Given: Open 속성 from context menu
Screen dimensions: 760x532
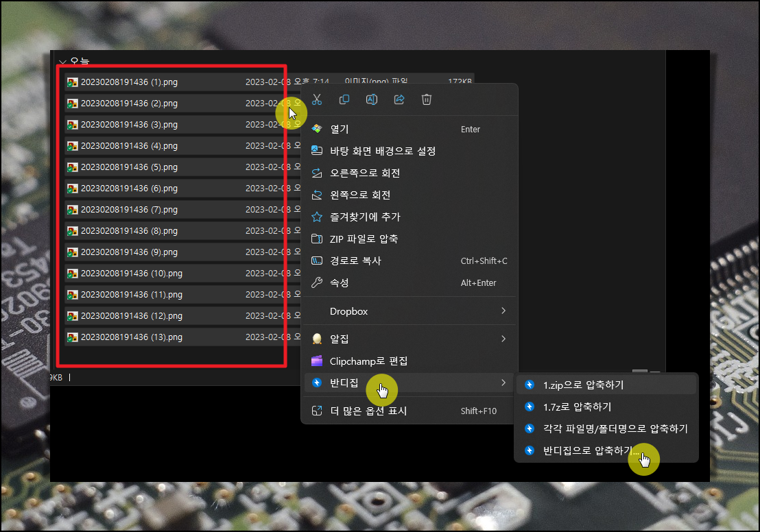Looking at the screenshot, I should coord(409,282).
